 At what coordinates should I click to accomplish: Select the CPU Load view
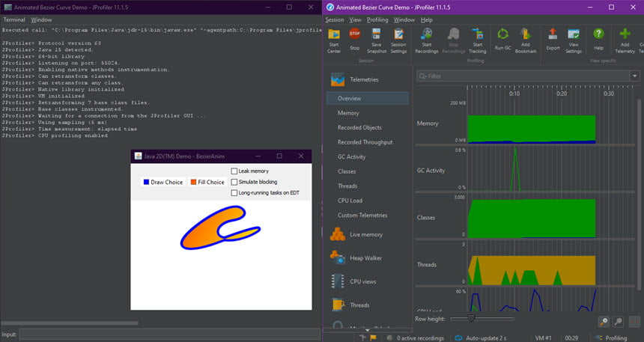click(350, 201)
